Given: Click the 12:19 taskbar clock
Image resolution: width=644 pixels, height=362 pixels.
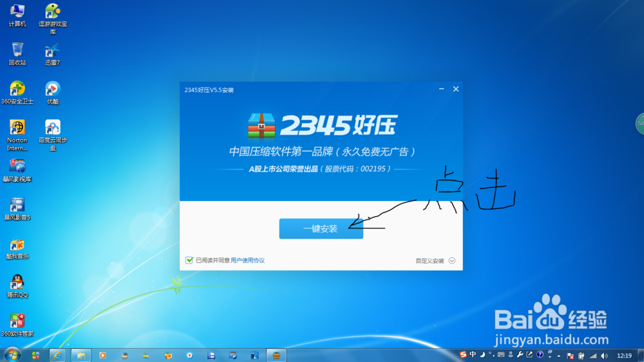Looking at the screenshot, I should point(624,356).
